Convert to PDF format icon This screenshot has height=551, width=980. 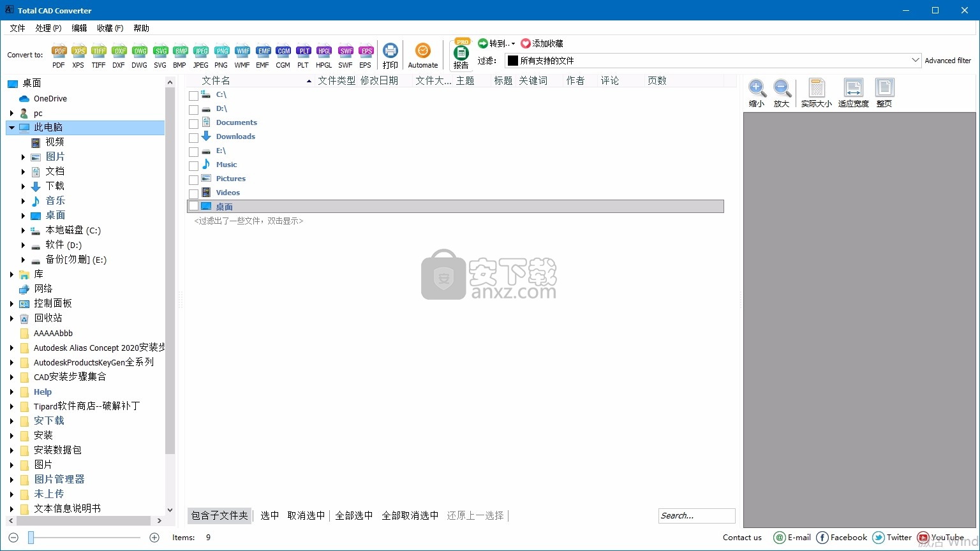click(59, 56)
